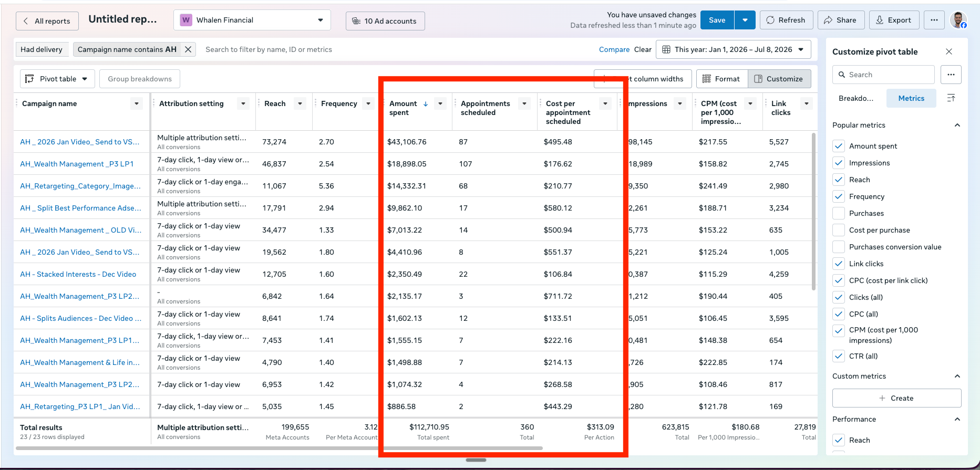The width and height of the screenshot is (980, 470).
Task: Open Frequency column options dropdown
Action: click(x=368, y=103)
